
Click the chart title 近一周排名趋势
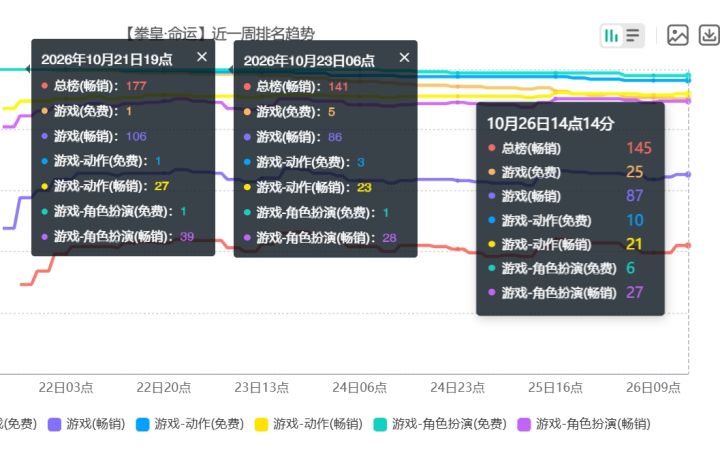(x=263, y=34)
